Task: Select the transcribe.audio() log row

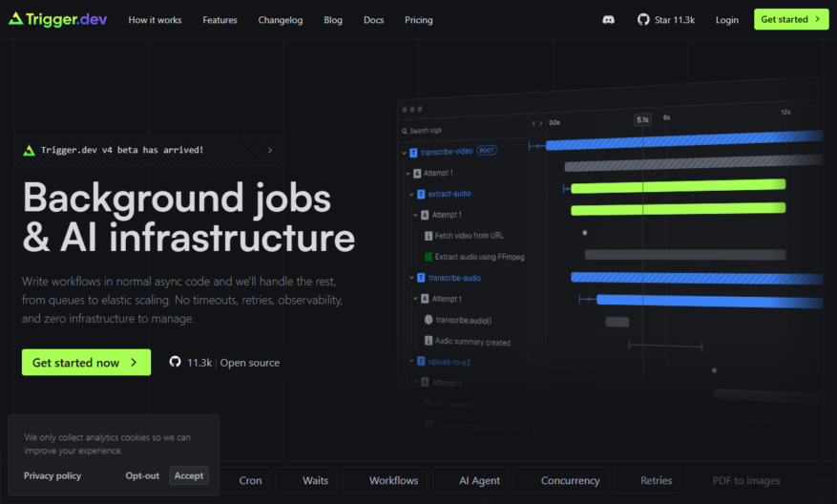Action: click(x=458, y=320)
